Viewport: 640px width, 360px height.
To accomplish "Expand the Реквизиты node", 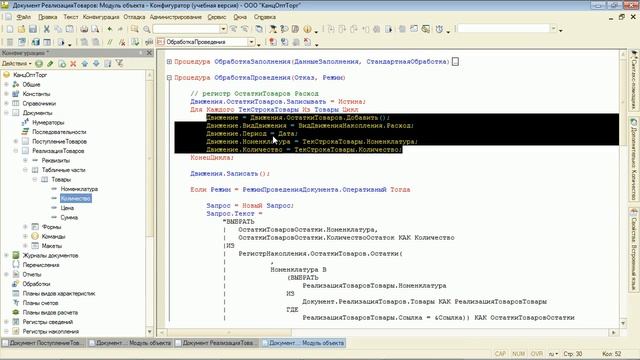I will tap(25, 160).
